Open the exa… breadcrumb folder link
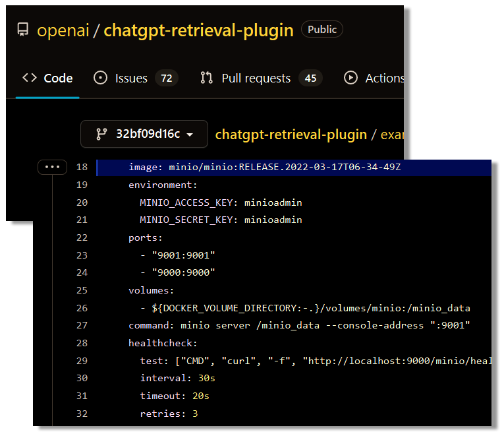Image resolution: width=504 pixels, height=434 pixels. coord(392,135)
